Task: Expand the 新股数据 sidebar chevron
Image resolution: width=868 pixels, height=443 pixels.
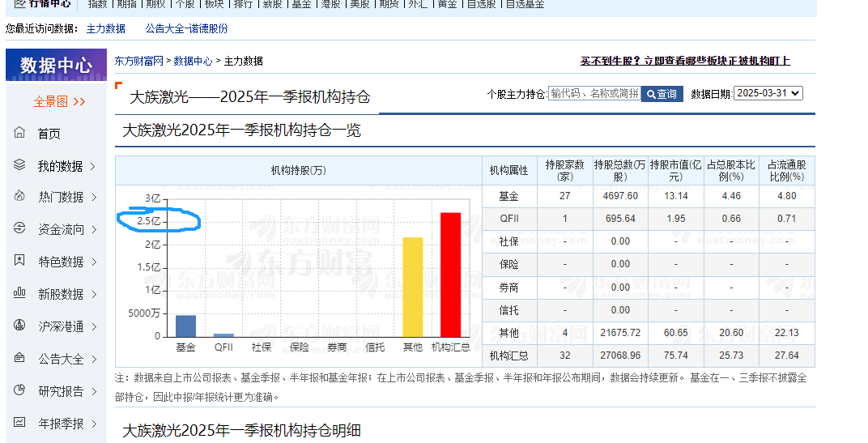Action: click(x=94, y=295)
